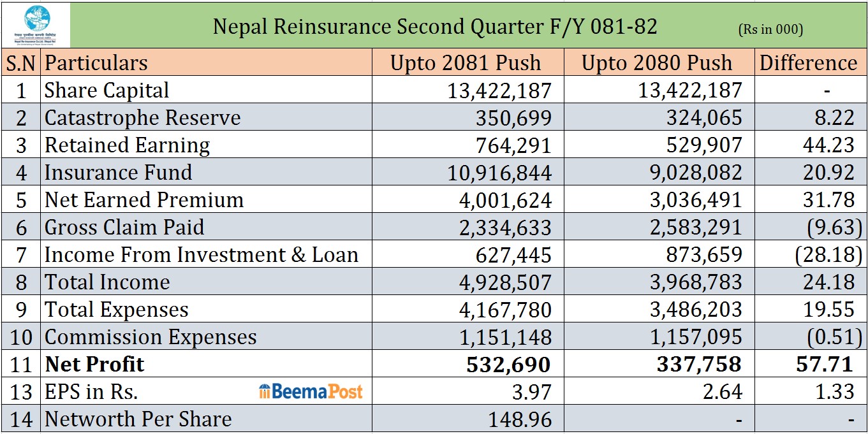868x434 pixels.
Task: Select the table title heading
Action: [x=435, y=27]
